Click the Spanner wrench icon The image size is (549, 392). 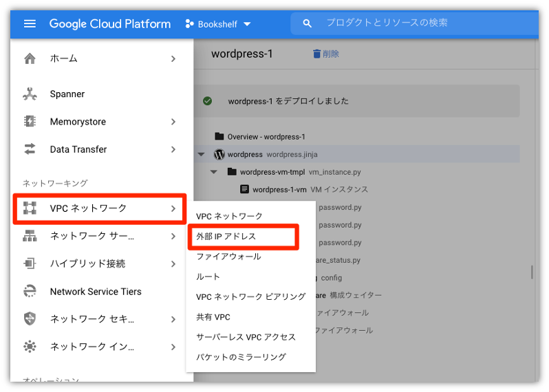pyautogui.click(x=30, y=94)
